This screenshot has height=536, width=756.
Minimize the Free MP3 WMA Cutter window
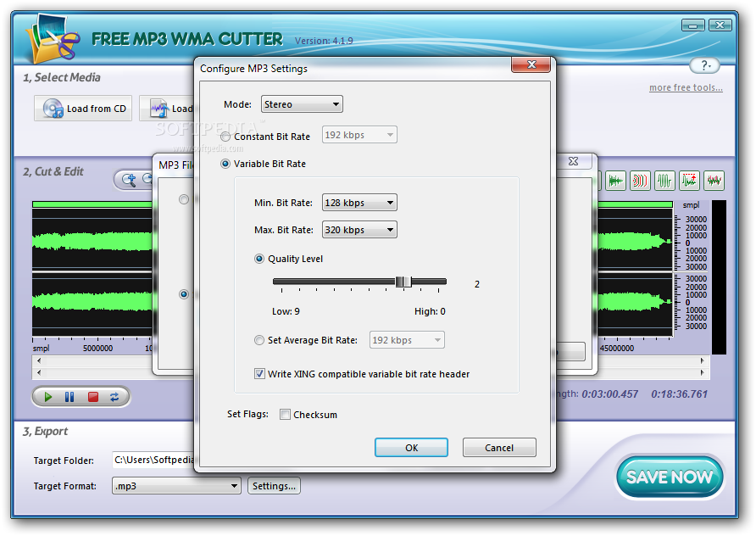click(692, 25)
